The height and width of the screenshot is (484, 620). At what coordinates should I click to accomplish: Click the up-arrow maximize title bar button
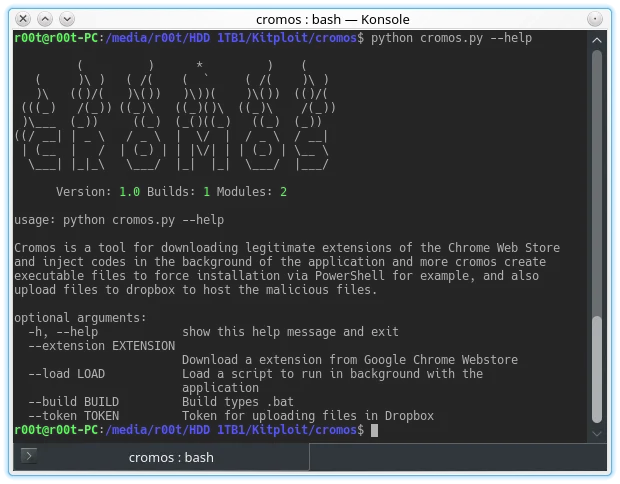(x=45, y=19)
